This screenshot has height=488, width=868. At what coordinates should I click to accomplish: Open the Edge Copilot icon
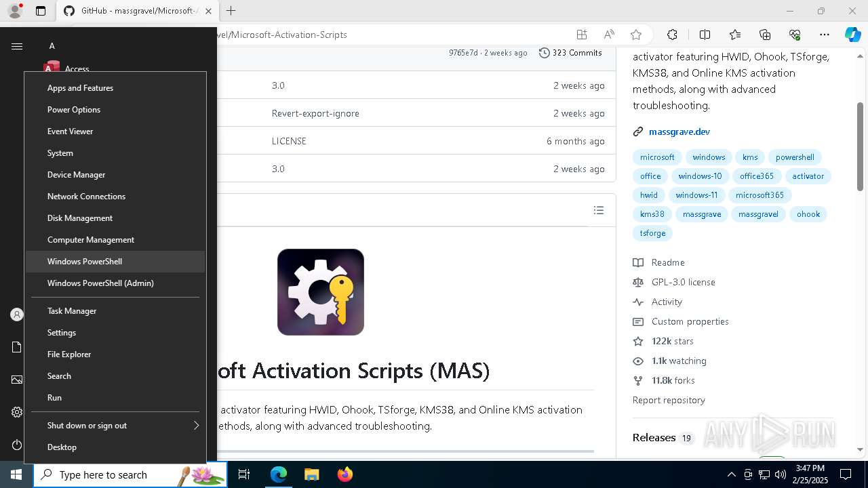(x=852, y=35)
